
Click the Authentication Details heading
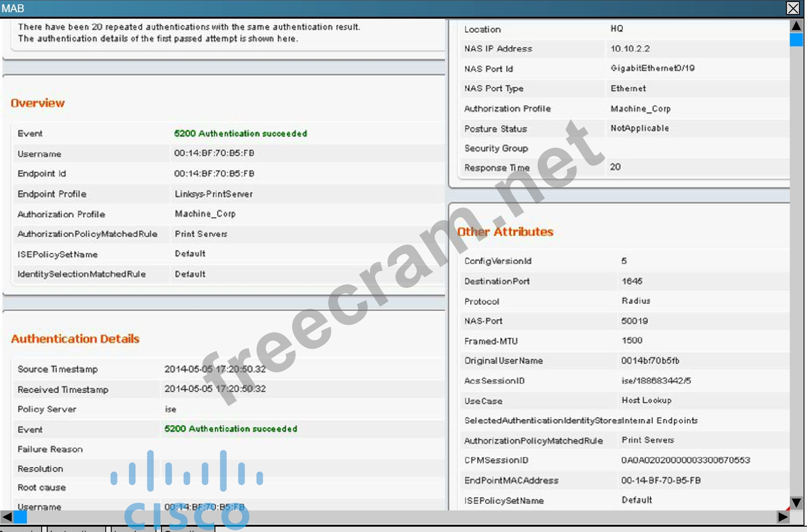tap(75, 338)
